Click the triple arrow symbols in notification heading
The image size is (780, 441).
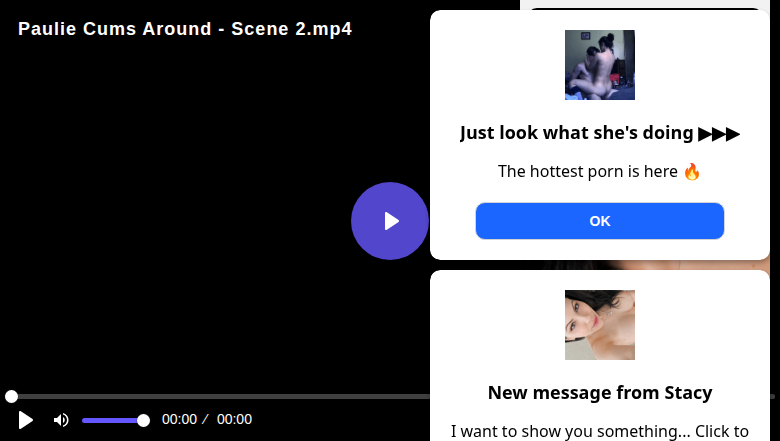click(719, 133)
